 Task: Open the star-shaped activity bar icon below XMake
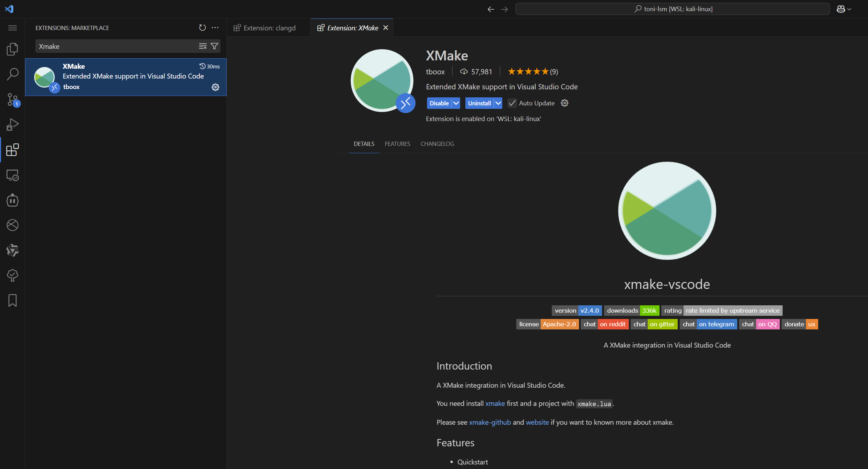coord(13,250)
